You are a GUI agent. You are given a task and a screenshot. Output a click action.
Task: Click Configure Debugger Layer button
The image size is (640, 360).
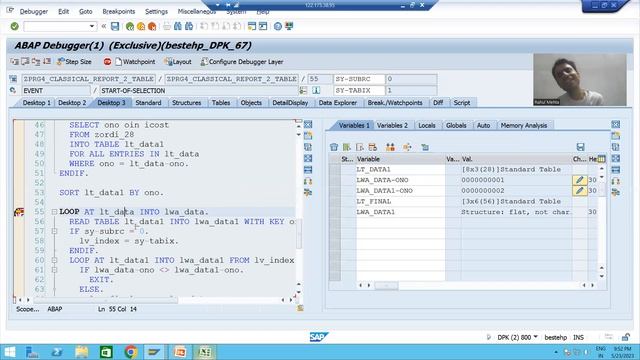pos(242,62)
